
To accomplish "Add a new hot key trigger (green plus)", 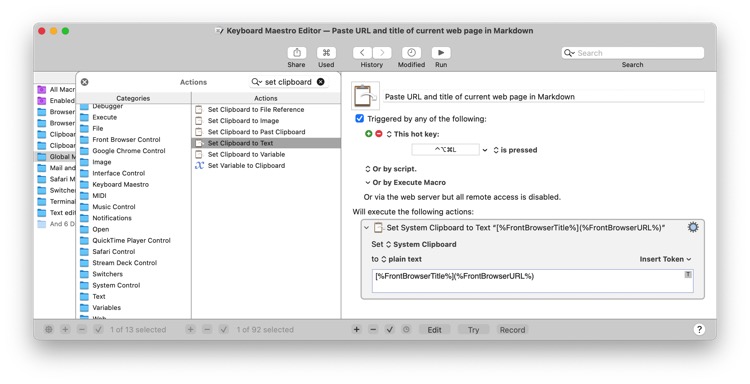I will pyautogui.click(x=368, y=134).
